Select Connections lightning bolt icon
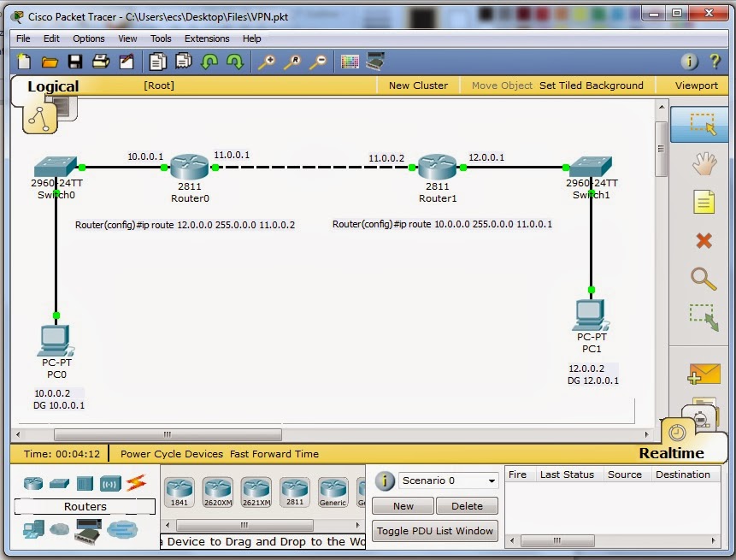The height and width of the screenshot is (560, 736). (x=136, y=483)
